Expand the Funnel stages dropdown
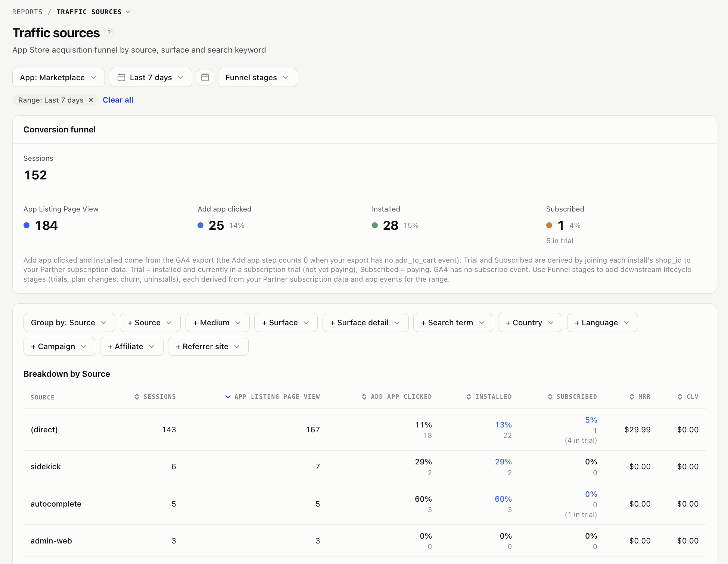The image size is (728, 564). click(258, 77)
